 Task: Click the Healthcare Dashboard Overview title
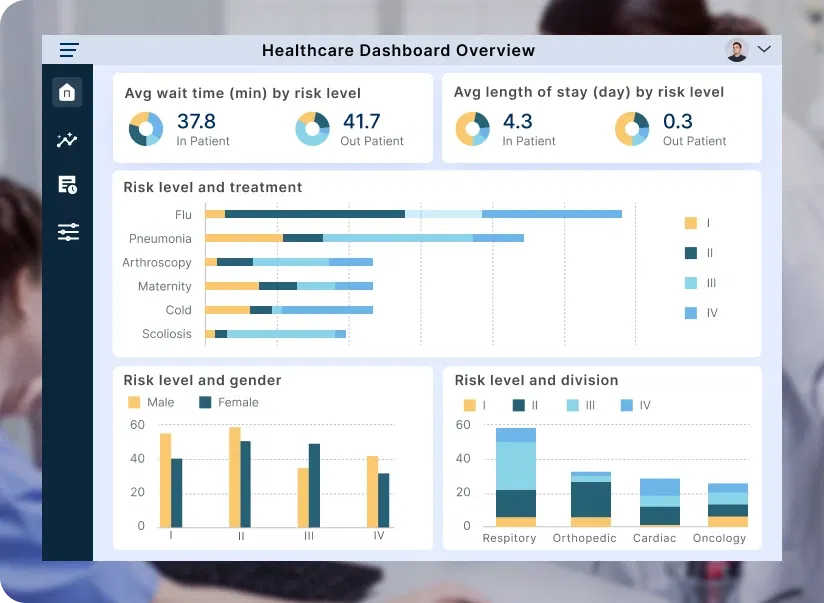pos(398,50)
